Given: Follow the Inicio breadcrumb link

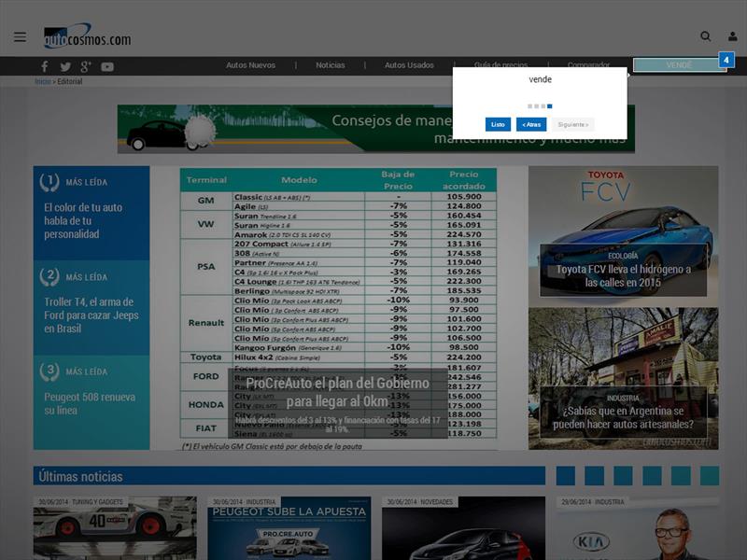Looking at the screenshot, I should pyautogui.click(x=43, y=82).
